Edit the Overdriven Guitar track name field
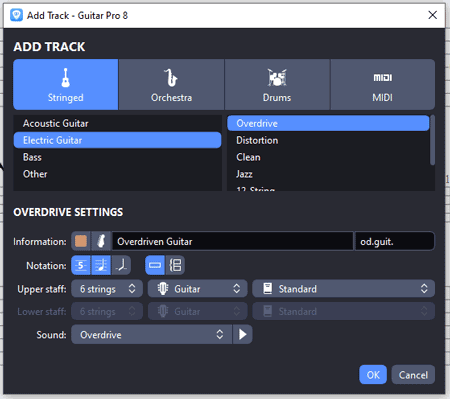 [232, 241]
